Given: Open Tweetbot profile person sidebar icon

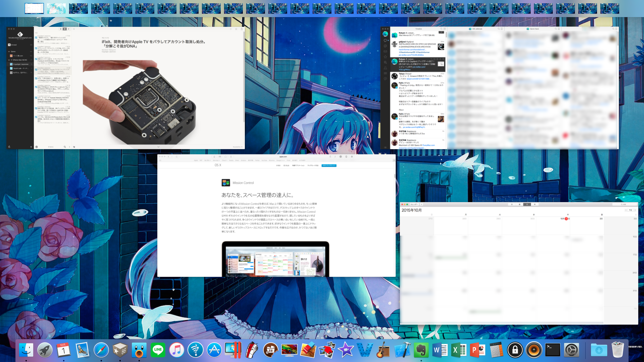Looking at the screenshot, I should click(x=385, y=68).
